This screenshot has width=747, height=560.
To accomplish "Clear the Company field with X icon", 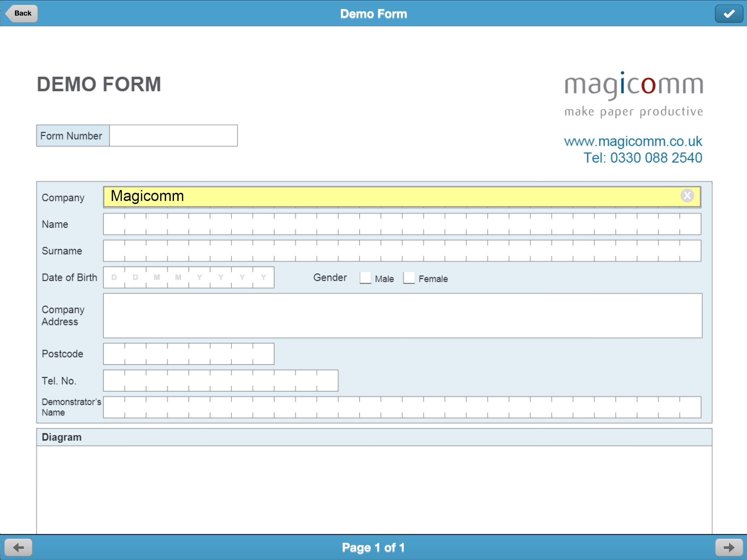I will 687,196.
